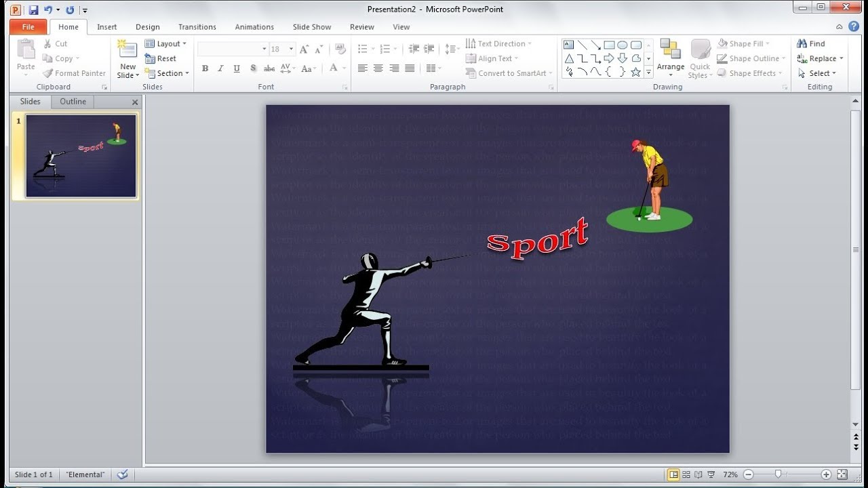Screen dimensions: 868x488
Task: Align text left
Action: coord(363,68)
